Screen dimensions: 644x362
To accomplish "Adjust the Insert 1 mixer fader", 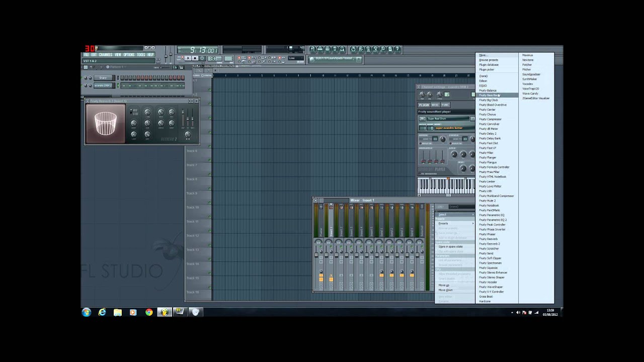I will point(326,255).
